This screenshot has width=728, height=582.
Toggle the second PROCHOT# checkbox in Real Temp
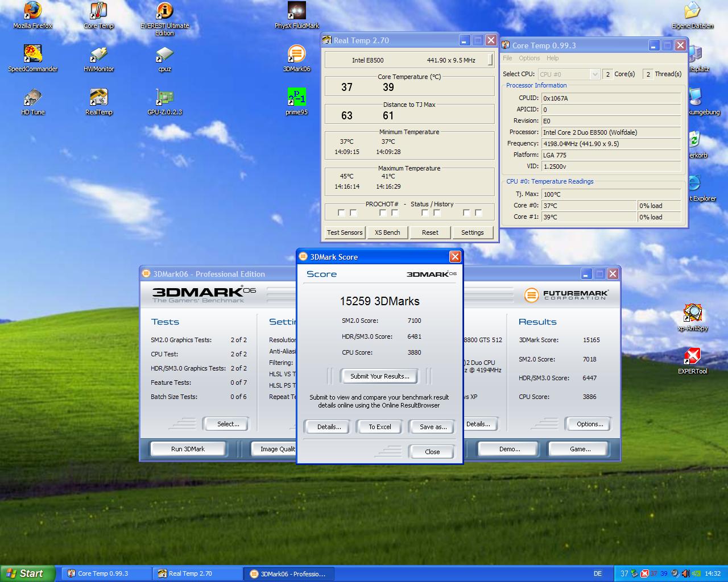[x=353, y=213]
